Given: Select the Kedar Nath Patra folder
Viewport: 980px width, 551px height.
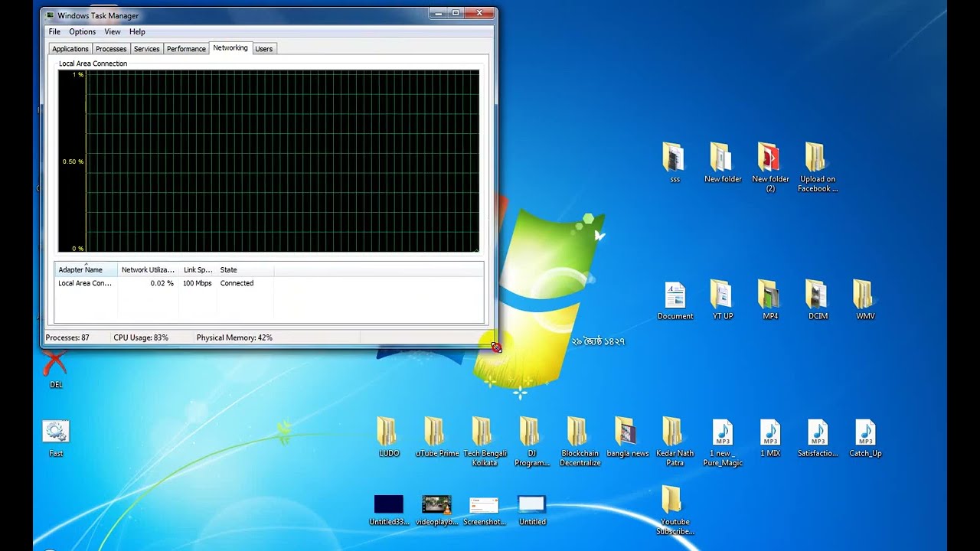Looking at the screenshot, I should [x=675, y=442].
